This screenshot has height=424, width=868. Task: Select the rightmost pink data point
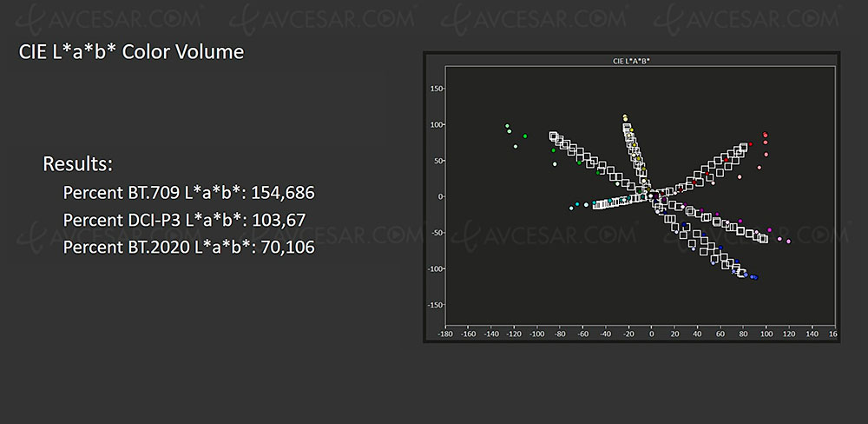[788, 241]
